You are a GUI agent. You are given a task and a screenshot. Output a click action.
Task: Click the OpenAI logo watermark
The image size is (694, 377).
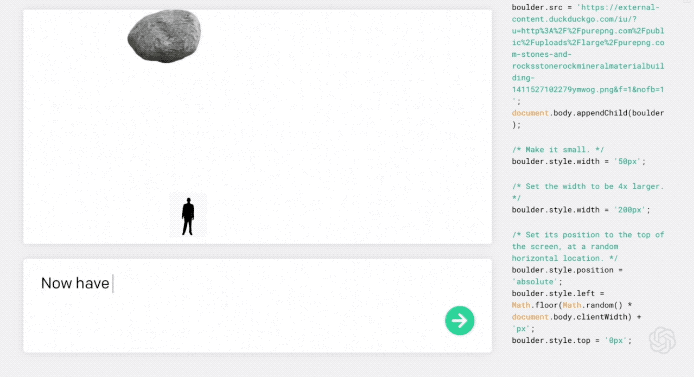[662, 340]
